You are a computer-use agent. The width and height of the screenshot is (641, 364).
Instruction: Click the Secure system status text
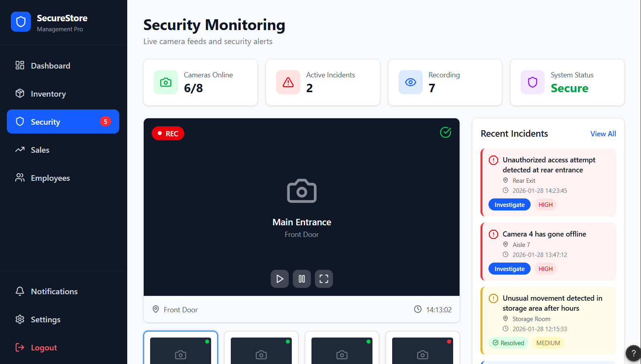point(569,88)
